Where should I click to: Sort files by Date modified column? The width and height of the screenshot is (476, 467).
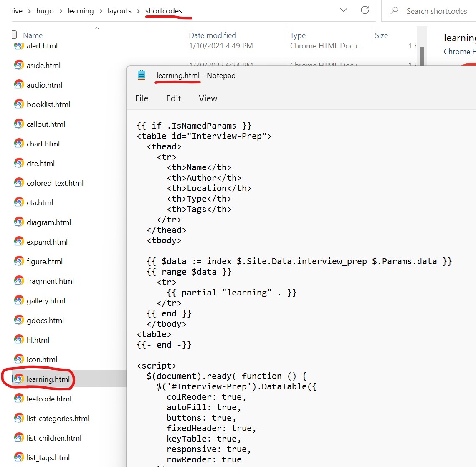point(212,35)
